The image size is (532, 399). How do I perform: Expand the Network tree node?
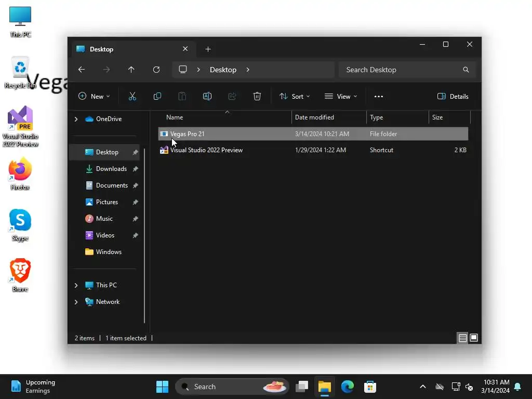tap(76, 302)
